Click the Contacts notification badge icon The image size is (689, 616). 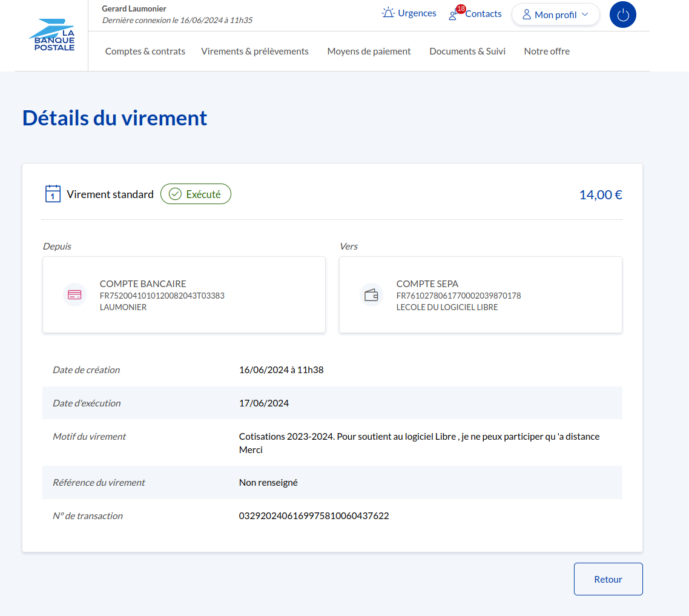tap(460, 10)
